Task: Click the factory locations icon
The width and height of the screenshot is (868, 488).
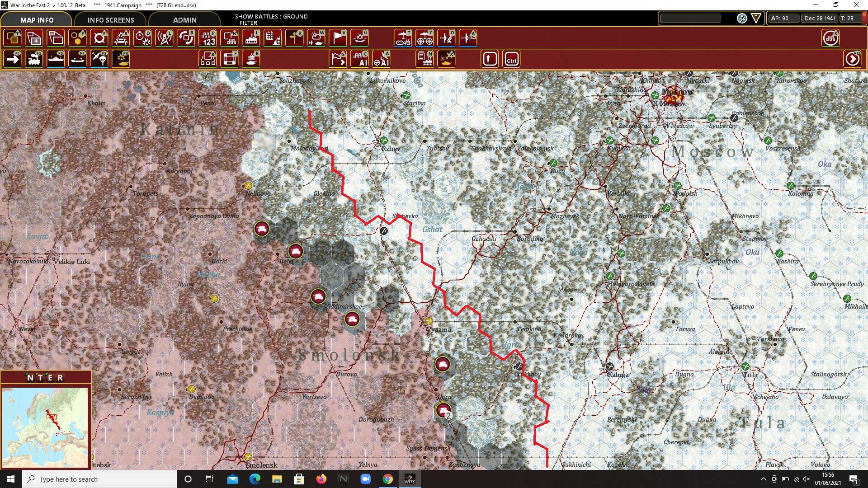Action: pos(251,38)
